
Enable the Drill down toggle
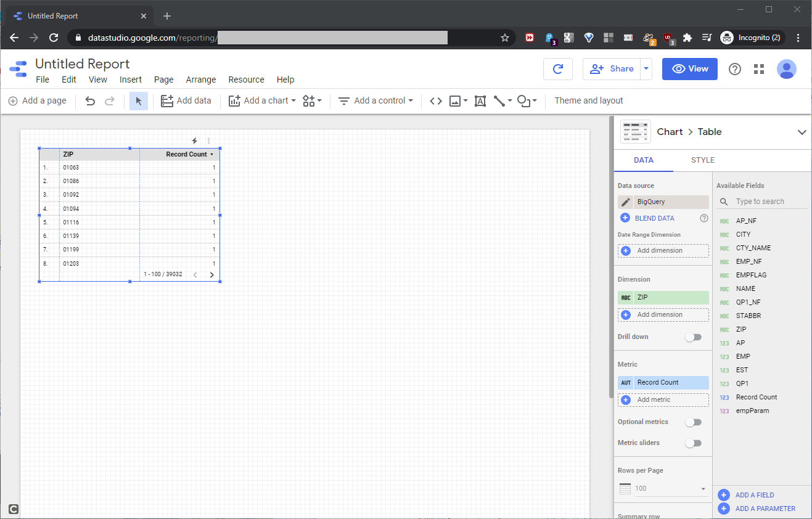click(x=694, y=337)
